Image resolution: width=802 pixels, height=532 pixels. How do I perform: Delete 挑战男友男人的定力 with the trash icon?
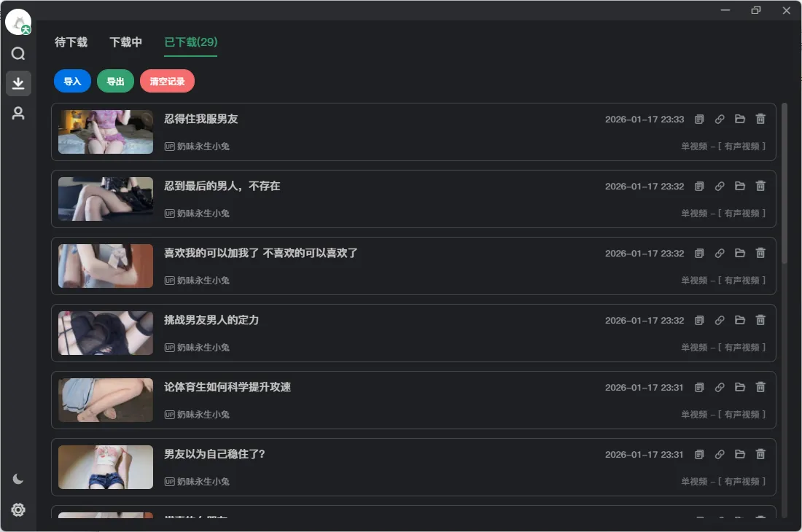(760, 320)
